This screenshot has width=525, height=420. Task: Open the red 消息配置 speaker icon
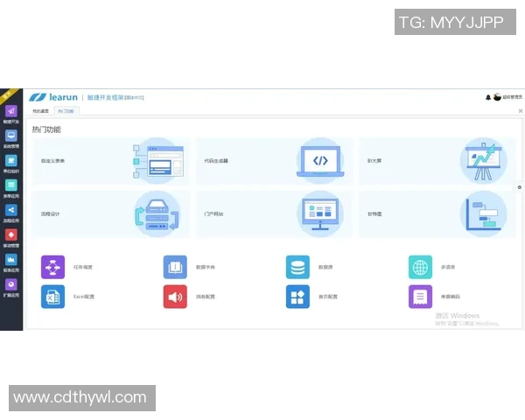[175, 297]
